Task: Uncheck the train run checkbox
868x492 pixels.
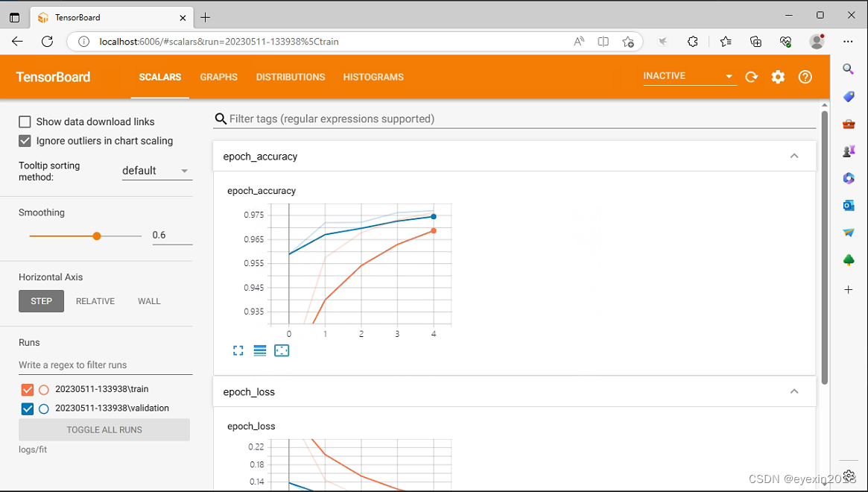Action: pyautogui.click(x=27, y=389)
